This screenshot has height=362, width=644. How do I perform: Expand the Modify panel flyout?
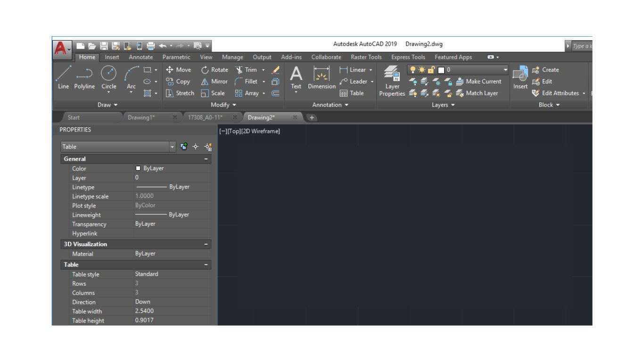223,105
